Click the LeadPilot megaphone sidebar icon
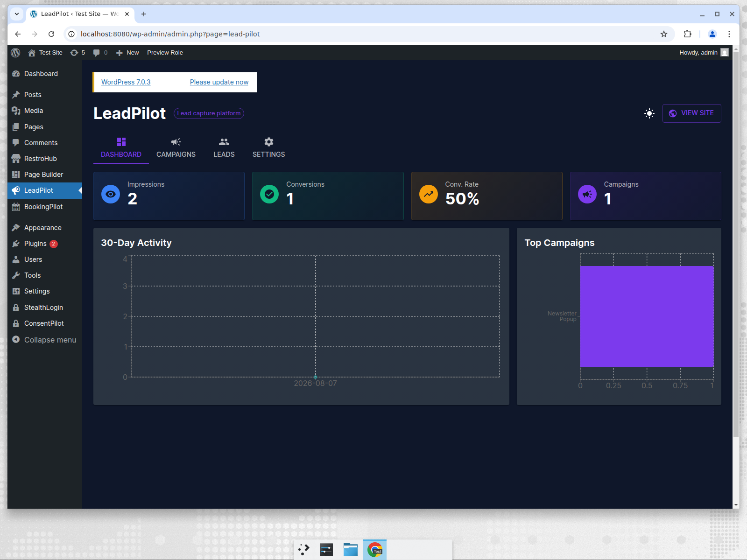Viewport: 747px width, 560px height. (x=16, y=190)
